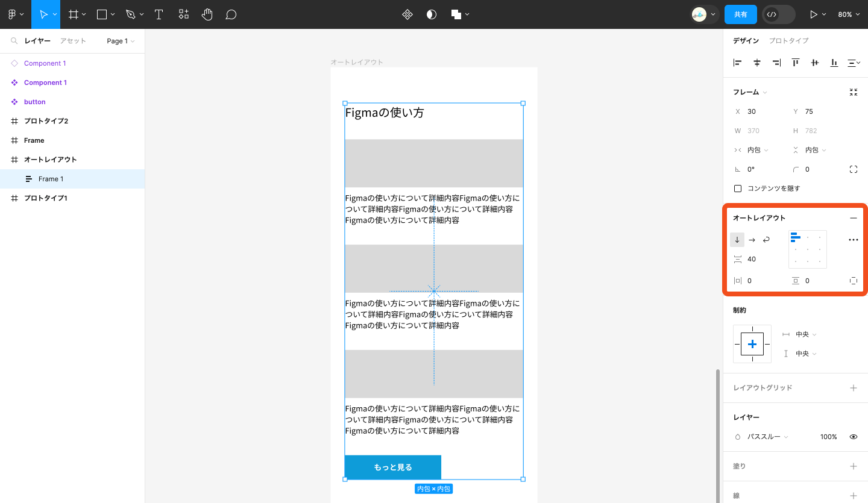Switch to レイヤー tab

37,41
